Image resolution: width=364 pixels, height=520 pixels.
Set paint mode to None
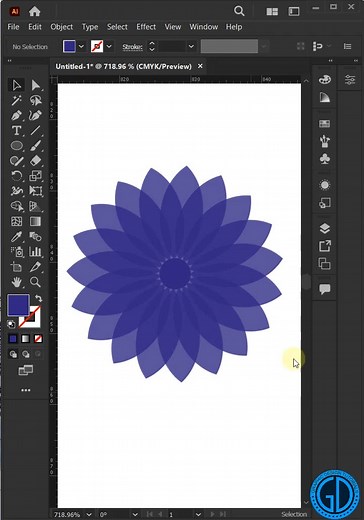(38, 339)
